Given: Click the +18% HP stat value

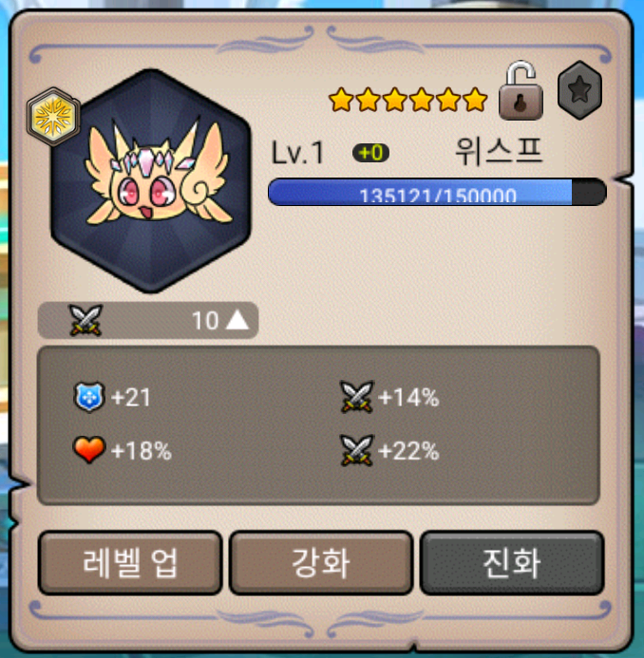Looking at the screenshot, I should [x=142, y=451].
